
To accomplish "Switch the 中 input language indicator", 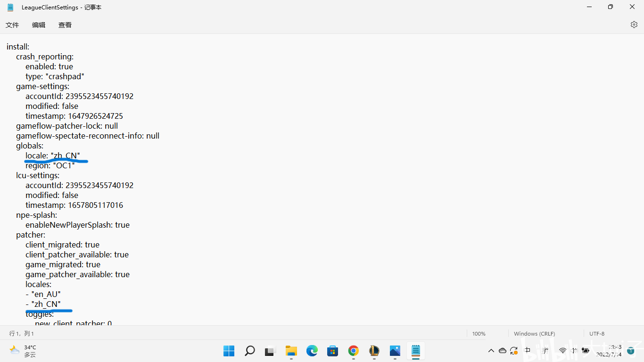I will [x=528, y=350].
